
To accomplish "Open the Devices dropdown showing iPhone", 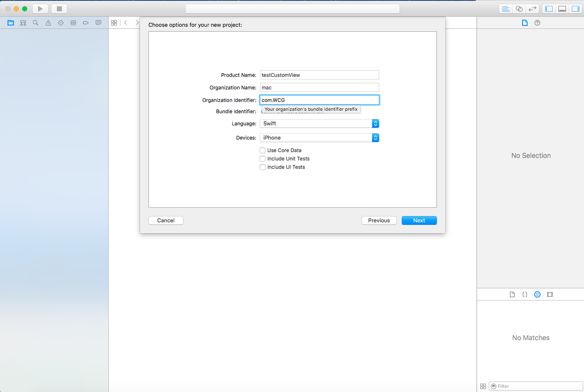I will click(x=319, y=138).
